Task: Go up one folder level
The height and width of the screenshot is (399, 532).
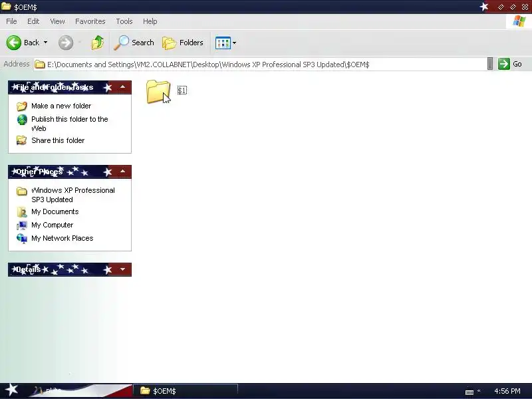Action: click(x=98, y=43)
